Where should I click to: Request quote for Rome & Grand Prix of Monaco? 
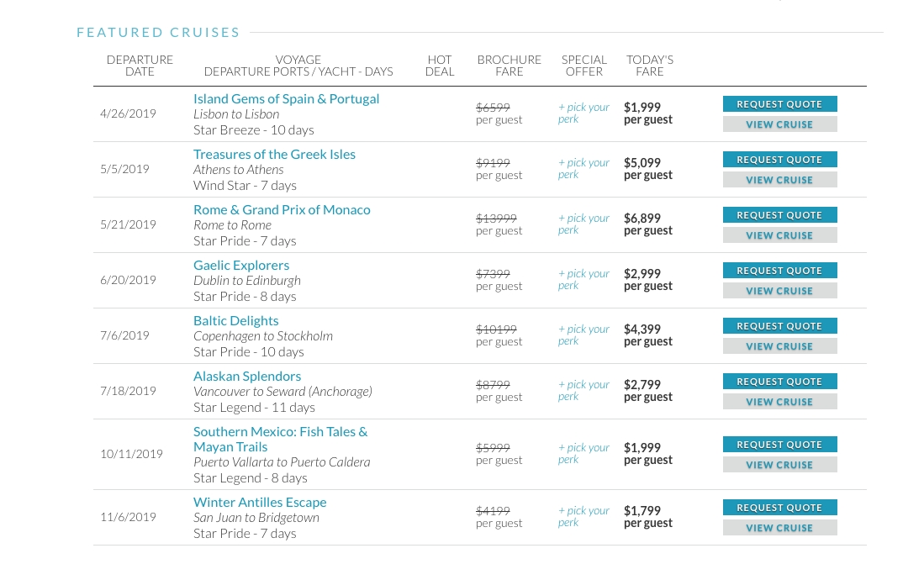point(779,215)
